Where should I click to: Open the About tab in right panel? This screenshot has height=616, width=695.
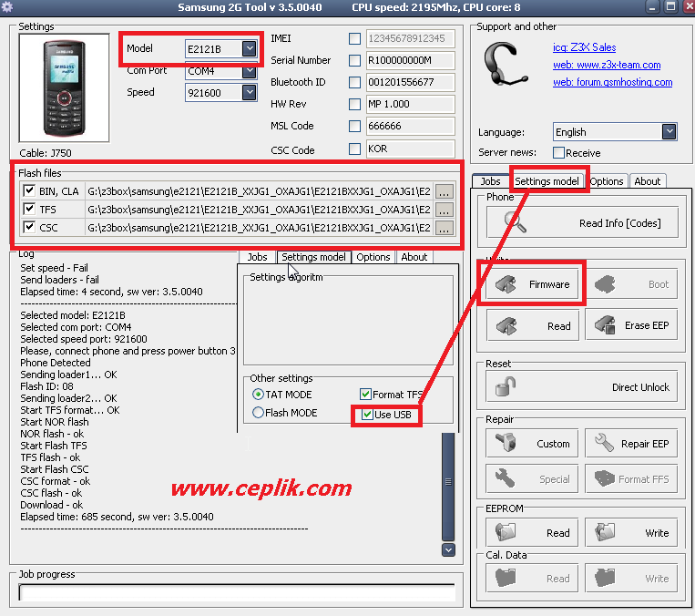coord(647,181)
